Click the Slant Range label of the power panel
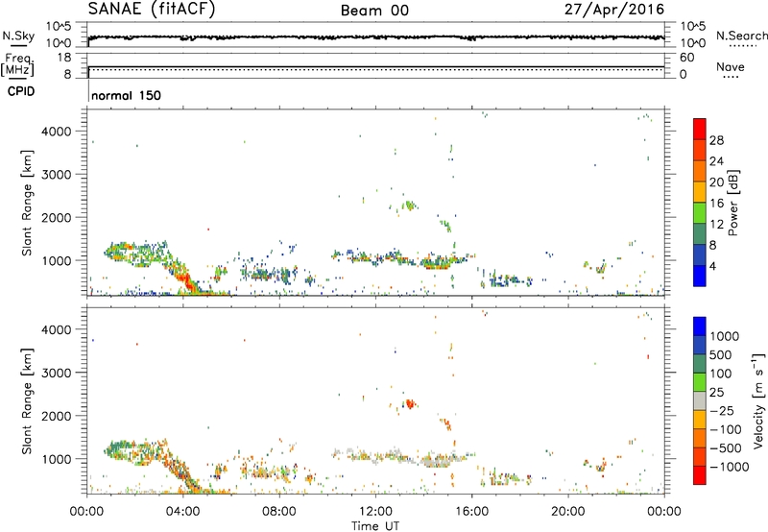The height and width of the screenshot is (532, 768). click(x=27, y=203)
